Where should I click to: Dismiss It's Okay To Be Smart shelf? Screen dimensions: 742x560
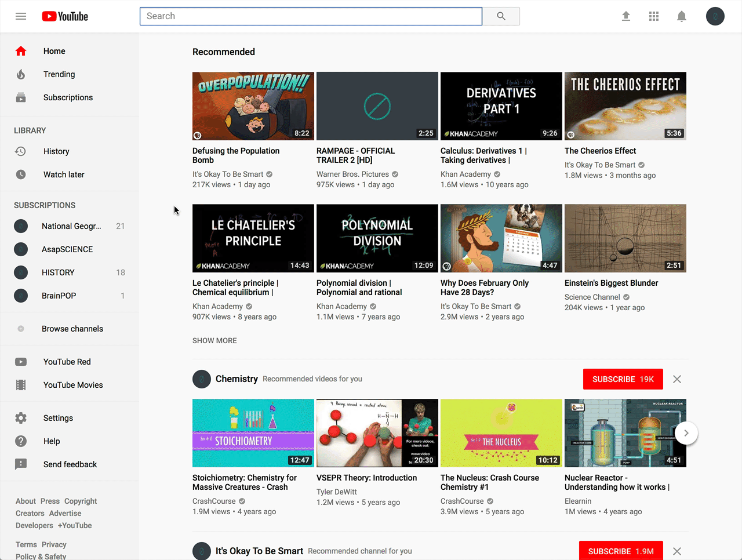pyautogui.click(x=677, y=551)
